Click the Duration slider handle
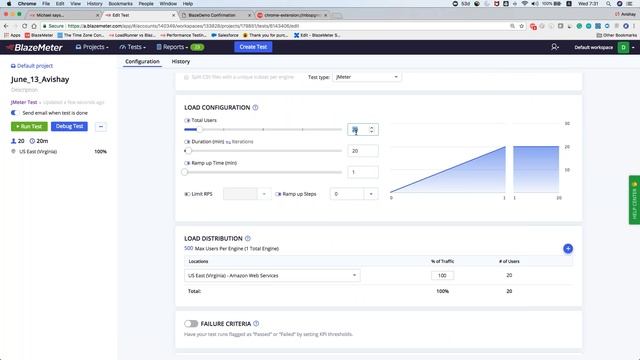The width and height of the screenshot is (640, 360). [x=188, y=151]
